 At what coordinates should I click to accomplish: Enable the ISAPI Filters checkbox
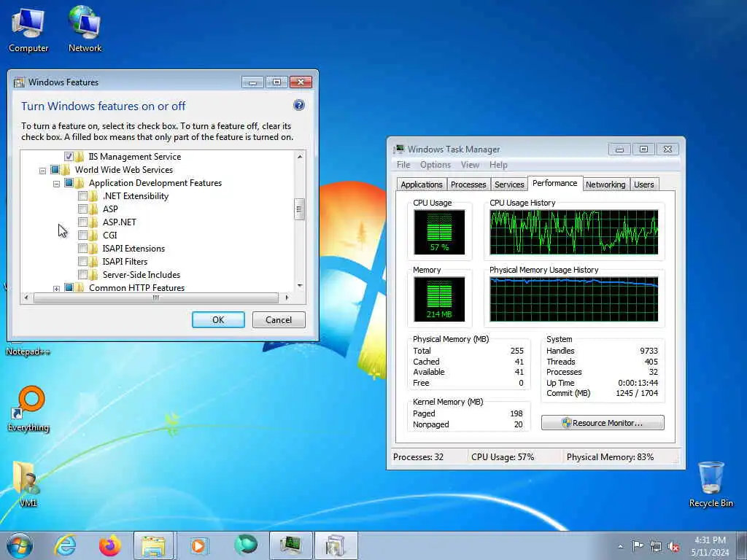[82, 262]
